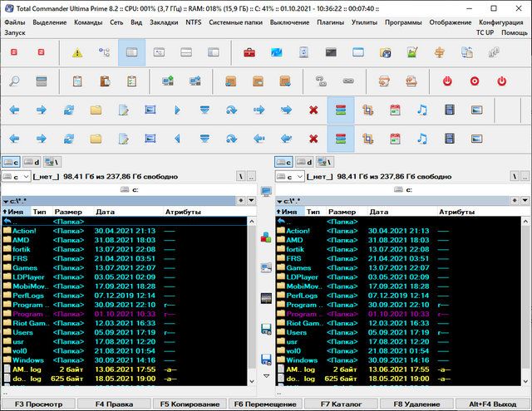The image size is (532, 411).
Task: Click the right-pointing blue play triangle icon
Action: pos(177,110)
